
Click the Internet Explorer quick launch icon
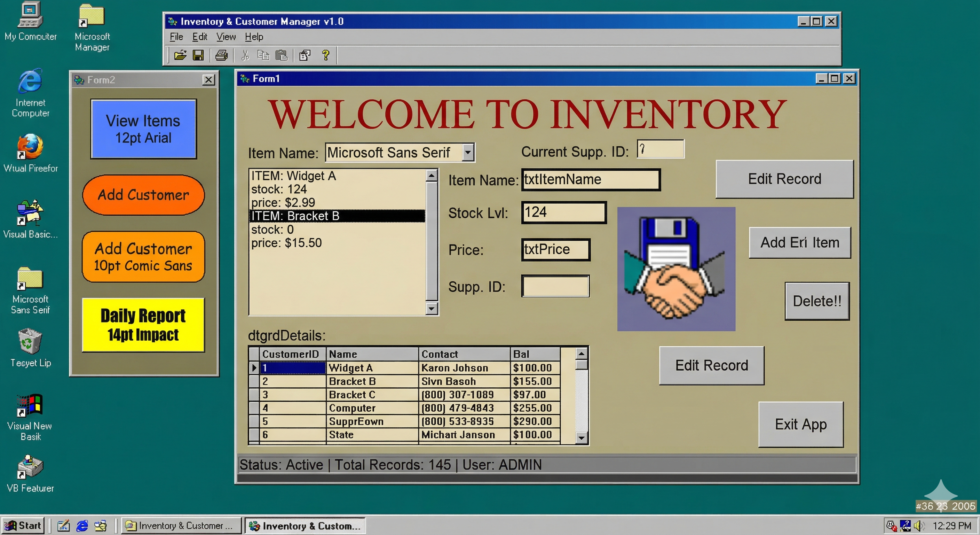click(82, 526)
